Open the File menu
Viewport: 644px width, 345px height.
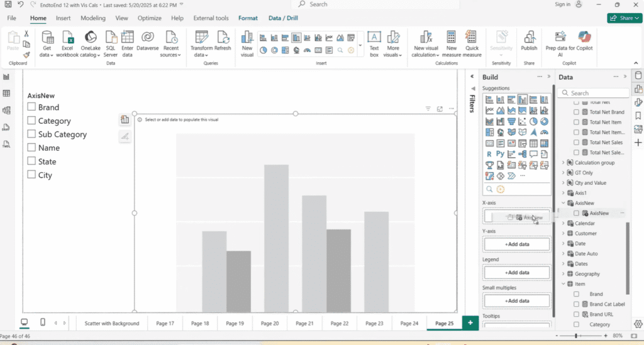tap(11, 18)
